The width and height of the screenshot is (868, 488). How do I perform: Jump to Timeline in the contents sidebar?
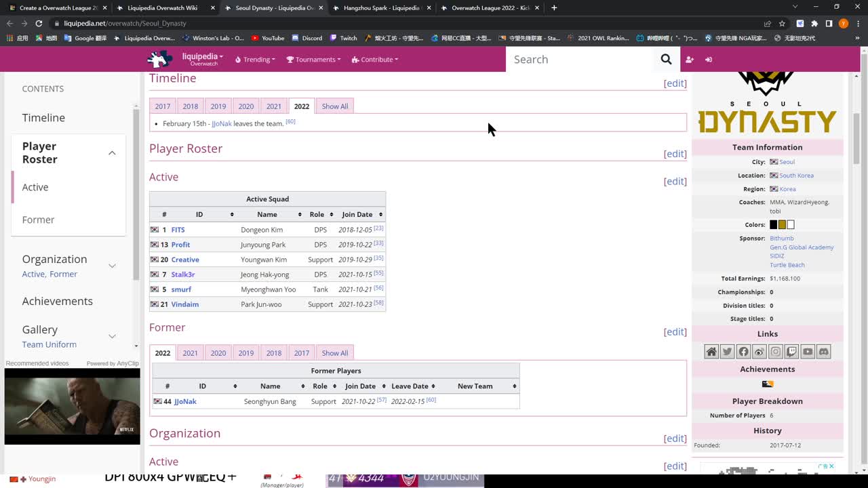pos(43,118)
